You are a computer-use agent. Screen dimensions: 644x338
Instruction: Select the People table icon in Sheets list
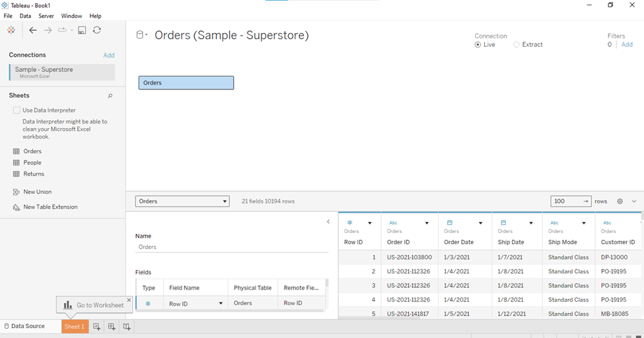click(17, 162)
